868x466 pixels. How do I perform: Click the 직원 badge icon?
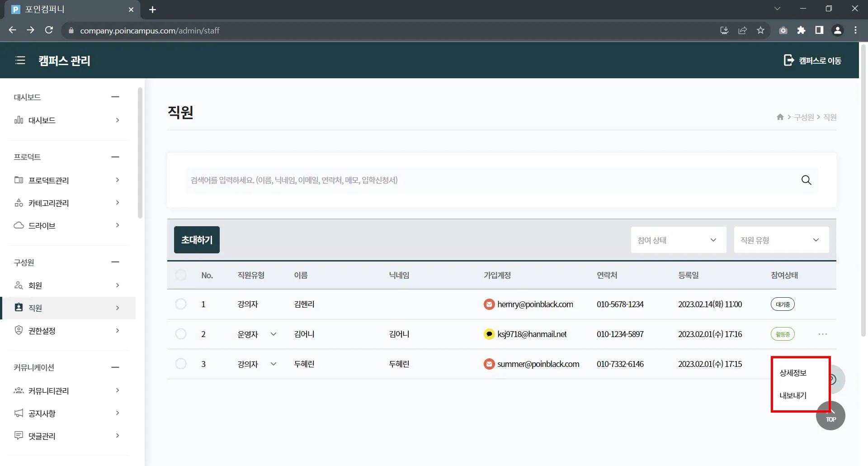19,308
